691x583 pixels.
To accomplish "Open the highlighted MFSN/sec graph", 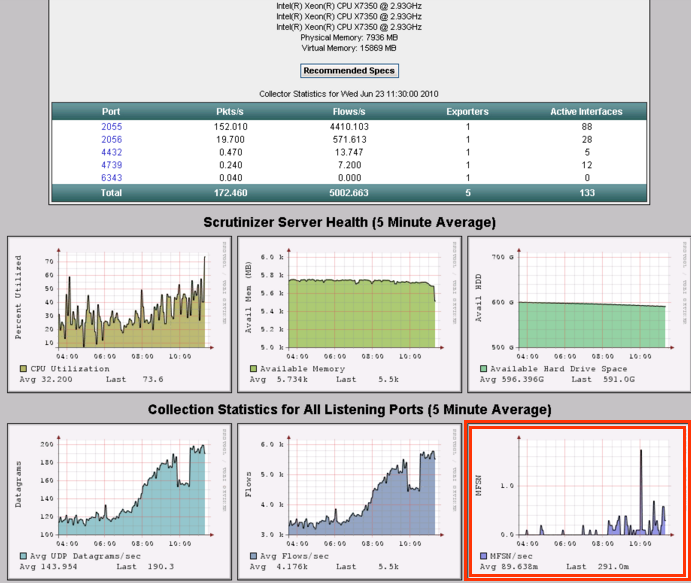I will [x=578, y=490].
